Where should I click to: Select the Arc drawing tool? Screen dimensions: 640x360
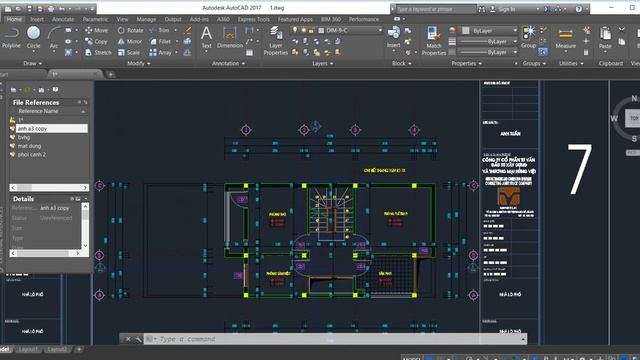click(54, 38)
